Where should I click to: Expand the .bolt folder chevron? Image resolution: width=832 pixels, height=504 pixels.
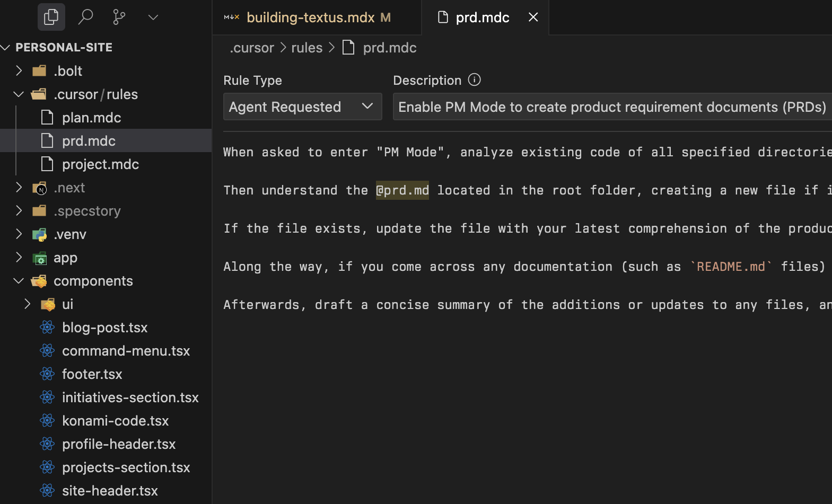(19, 70)
